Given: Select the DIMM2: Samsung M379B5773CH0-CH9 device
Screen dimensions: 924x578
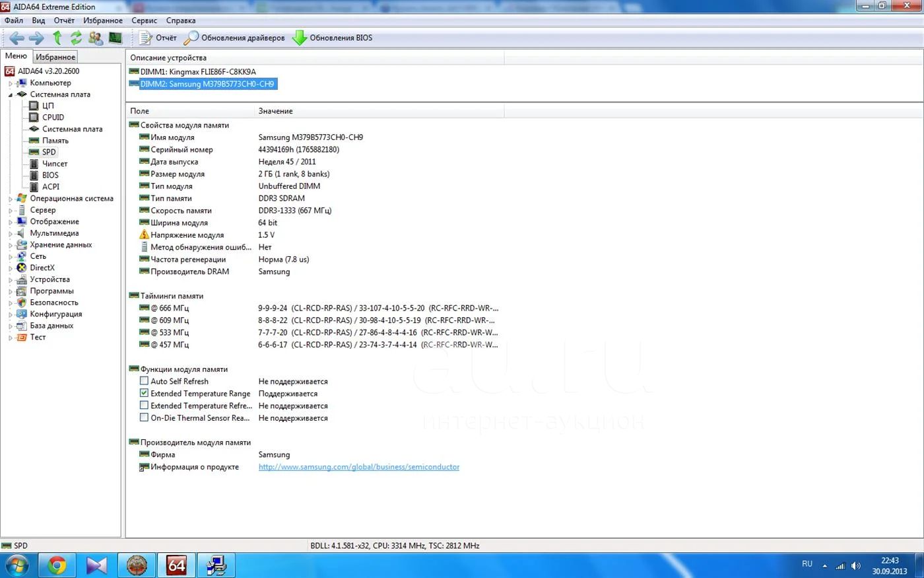Looking at the screenshot, I should (x=202, y=84).
